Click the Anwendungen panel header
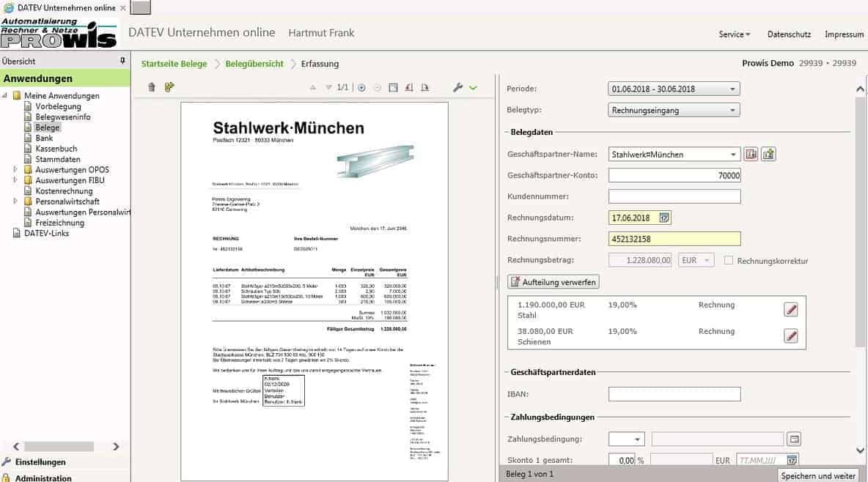Image resolution: width=868 pixels, height=482 pixels. (65, 78)
